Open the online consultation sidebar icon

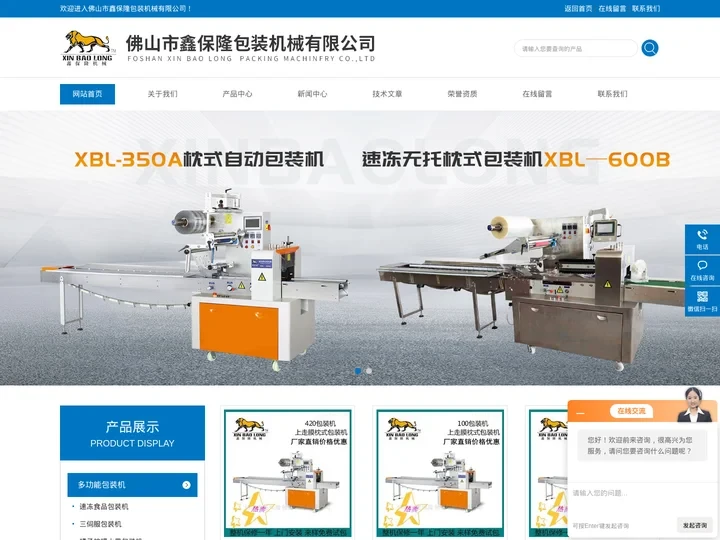[702, 270]
